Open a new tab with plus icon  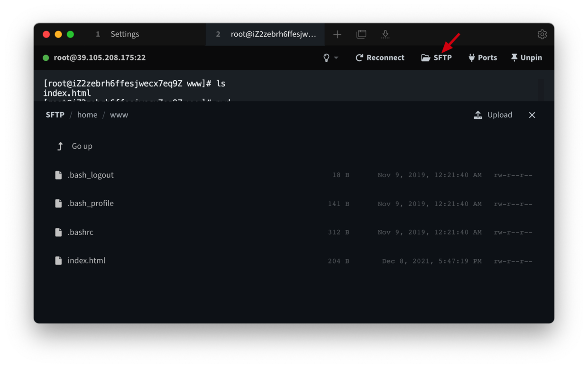[x=337, y=34]
